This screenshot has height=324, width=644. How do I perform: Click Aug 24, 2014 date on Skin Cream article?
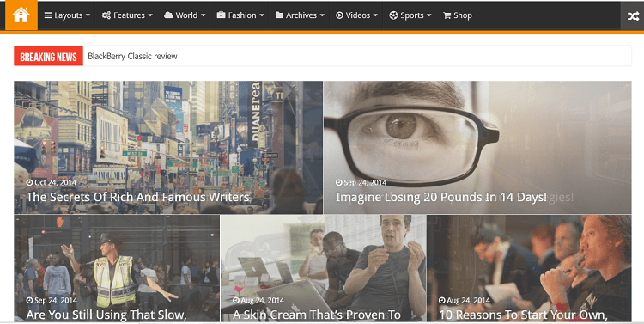coord(263,301)
